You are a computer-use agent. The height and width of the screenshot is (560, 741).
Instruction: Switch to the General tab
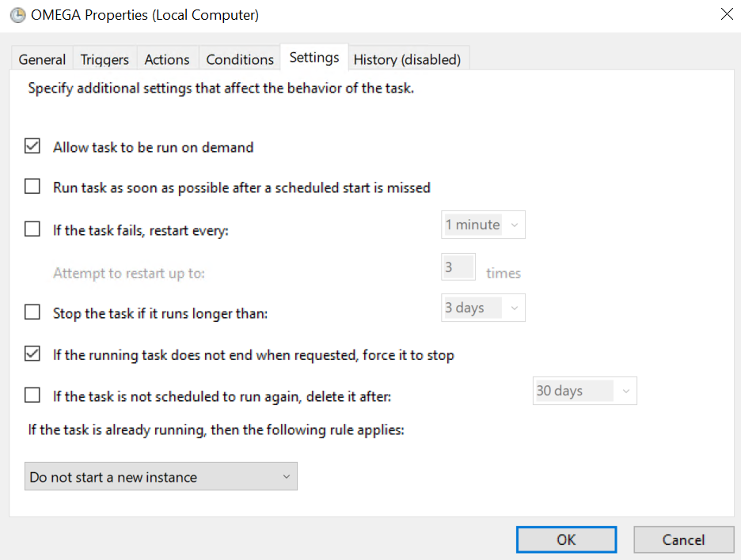[x=42, y=59]
